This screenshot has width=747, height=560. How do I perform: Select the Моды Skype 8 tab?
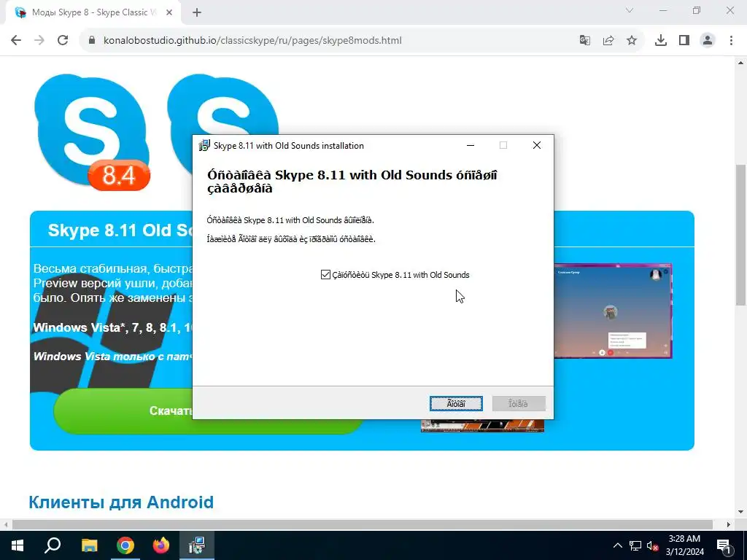(x=93, y=12)
